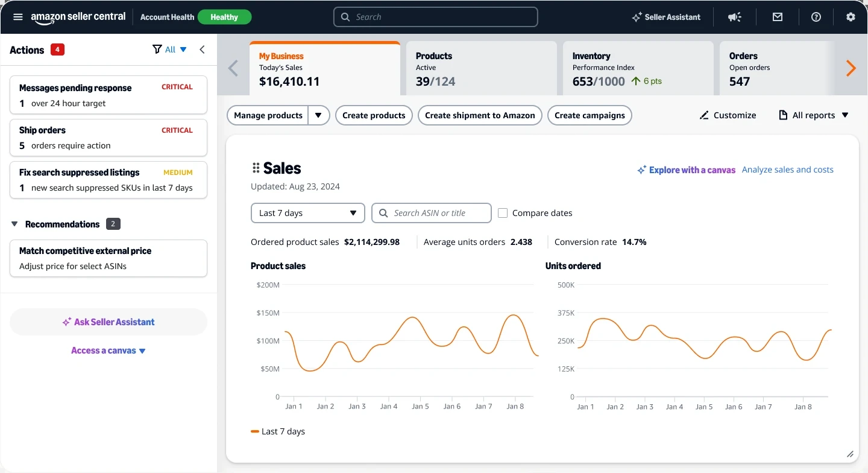Image resolution: width=868 pixels, height=473 pixels.
Task: Click Explore with a canvas link
Action: click(x=687, y=170)
